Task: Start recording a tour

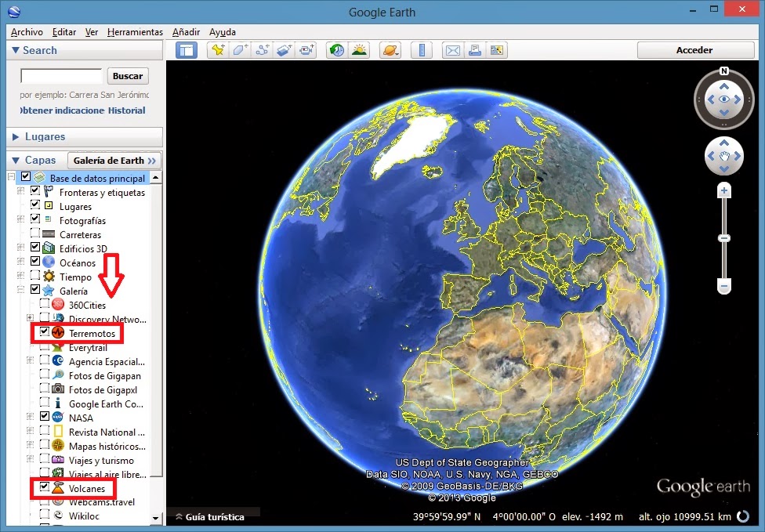Action: pyautogui.click(x=306, y=49)
